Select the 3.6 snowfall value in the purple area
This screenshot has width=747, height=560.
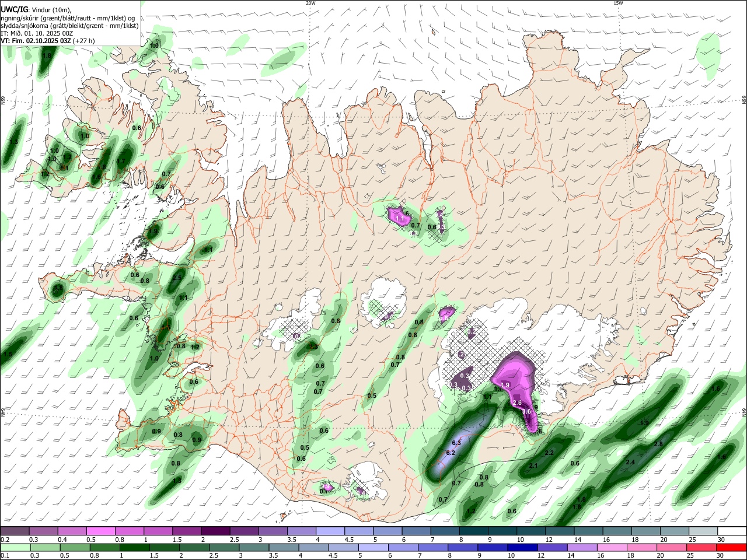[x=526, y=411]
